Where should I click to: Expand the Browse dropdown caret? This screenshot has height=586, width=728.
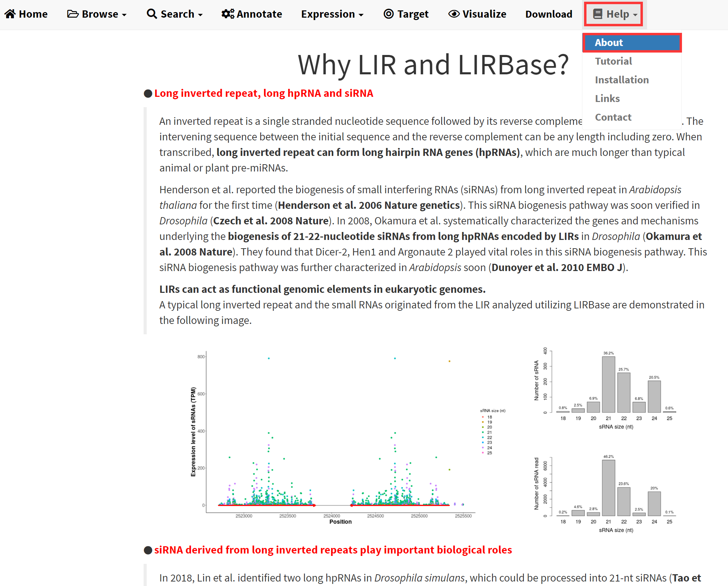124,15
